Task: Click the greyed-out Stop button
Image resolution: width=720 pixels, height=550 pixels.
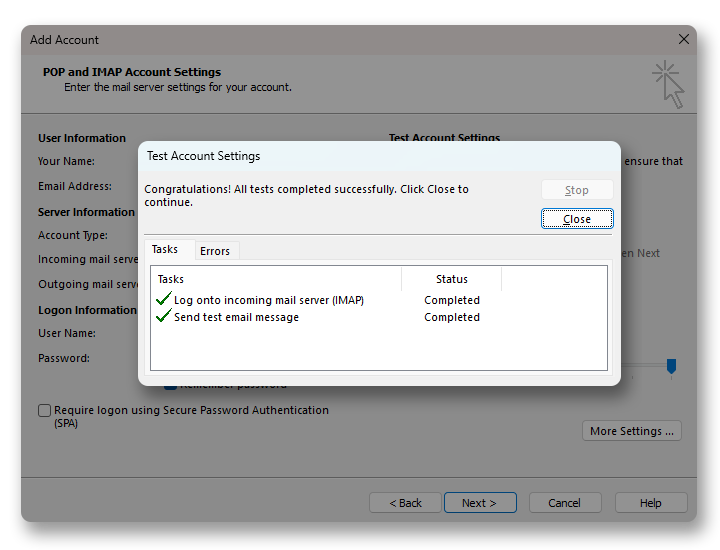Action: 577,190
